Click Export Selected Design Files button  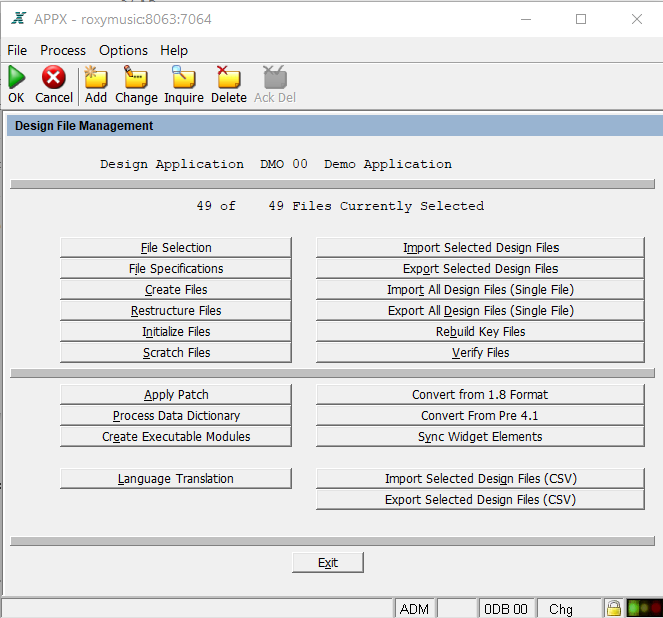[480, 268]
